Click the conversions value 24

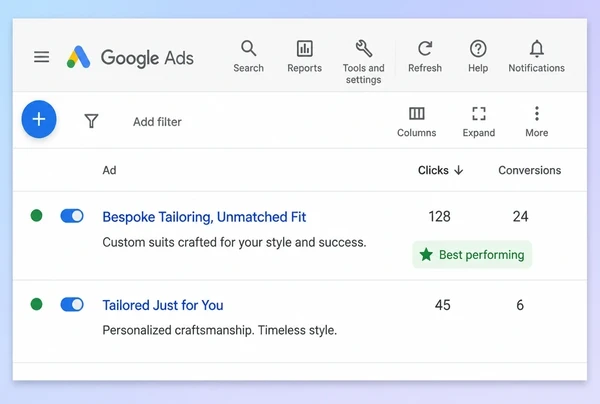click(520, 217)
